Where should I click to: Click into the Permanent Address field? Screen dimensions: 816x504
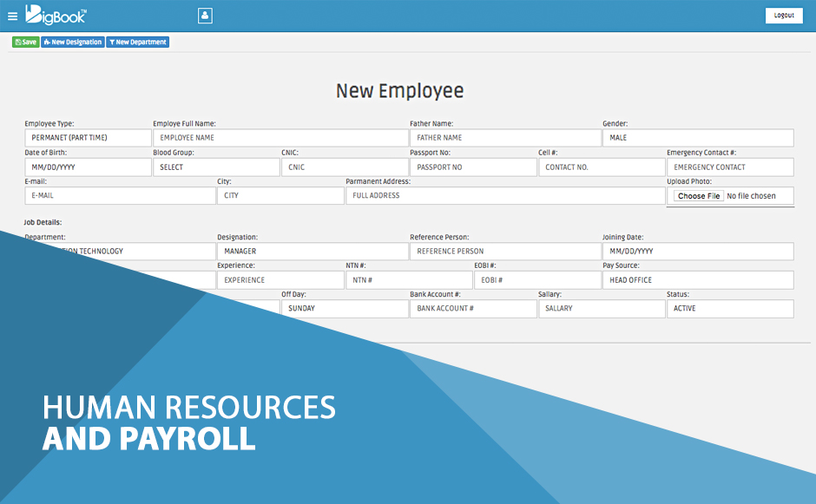pos(504,196)
